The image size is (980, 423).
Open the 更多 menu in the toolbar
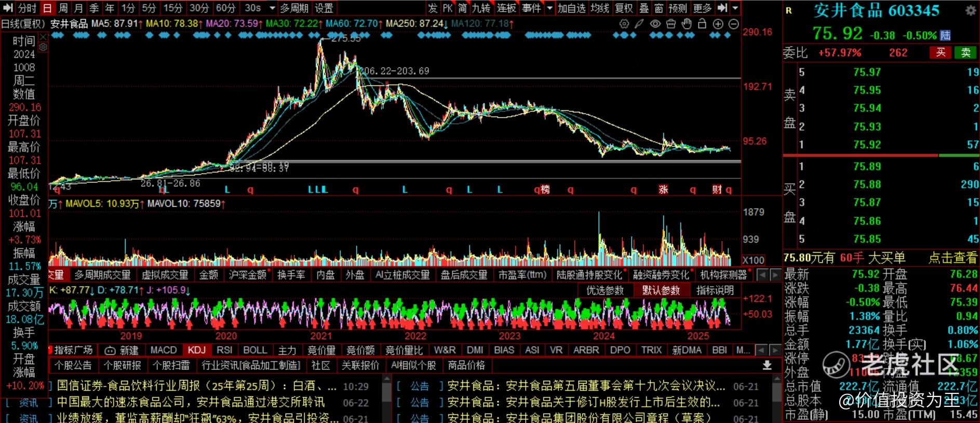[702, 8]
